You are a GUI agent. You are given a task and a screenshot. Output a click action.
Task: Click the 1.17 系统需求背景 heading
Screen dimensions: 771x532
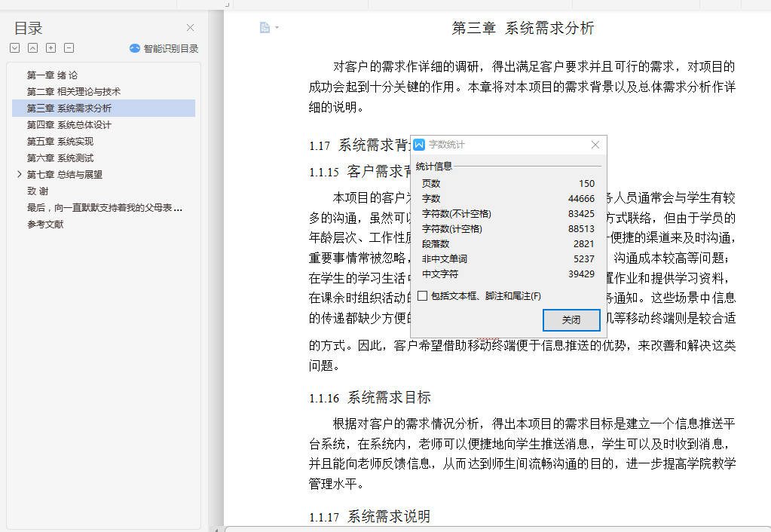point(359,145)
